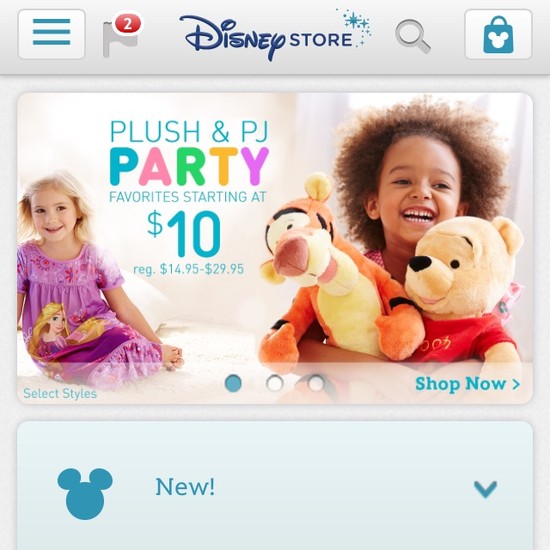This screenshot has height=550, width=550.
Task: Open the New! category row
Action: (x=275, y=486)
